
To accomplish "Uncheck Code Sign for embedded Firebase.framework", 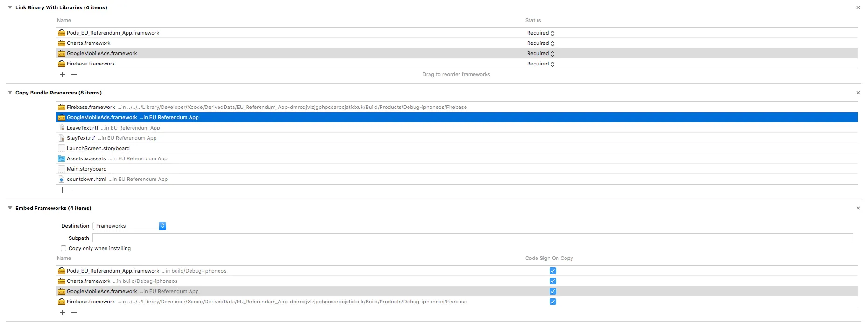I will click(x=553, y=302).
